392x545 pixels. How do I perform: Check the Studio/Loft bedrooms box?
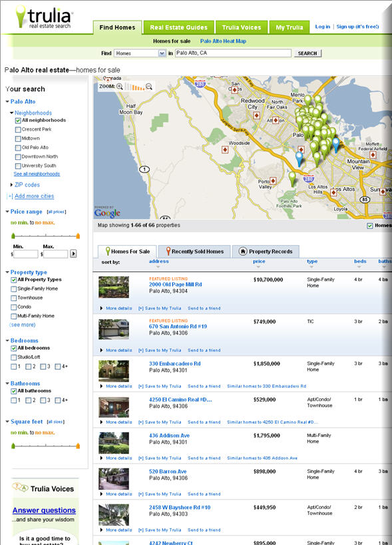coord(13,357)
